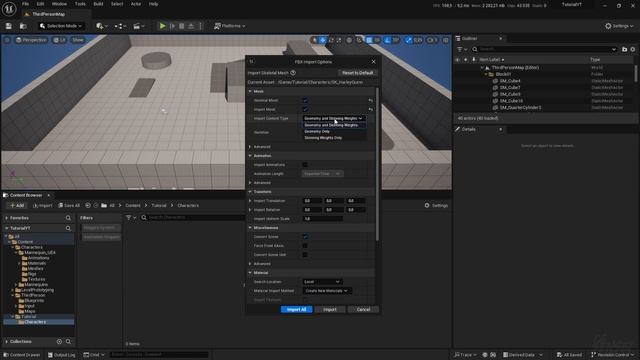Click the surface snapping icon in viewport
Screen dimensions: 640x360
[x=359, y=40]
